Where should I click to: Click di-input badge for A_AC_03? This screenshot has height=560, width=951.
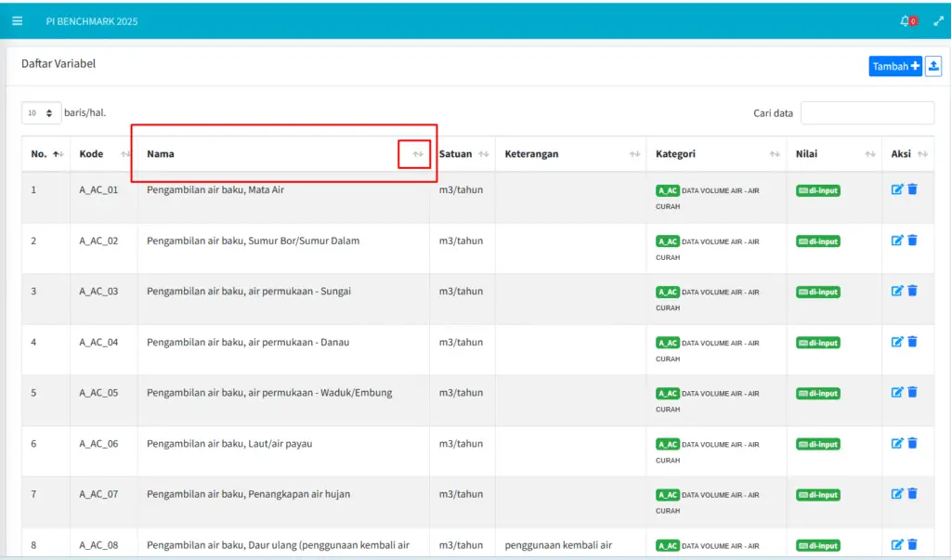tap(818, 292)
